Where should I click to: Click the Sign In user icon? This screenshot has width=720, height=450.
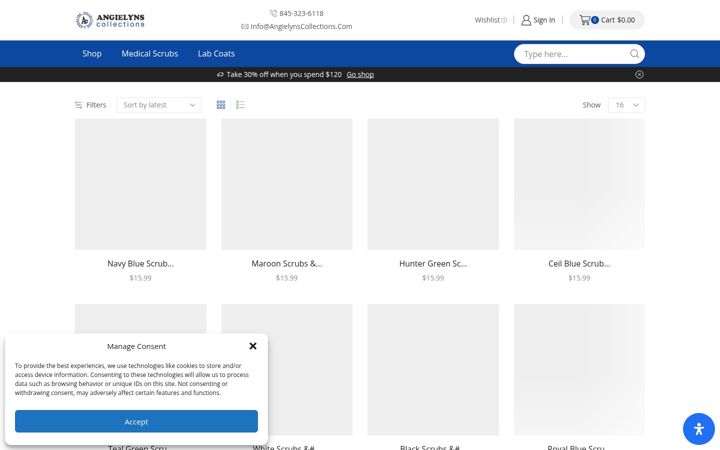526,20
